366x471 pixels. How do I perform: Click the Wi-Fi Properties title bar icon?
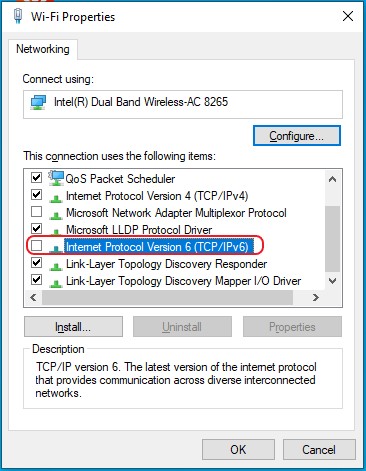(18, 16)
